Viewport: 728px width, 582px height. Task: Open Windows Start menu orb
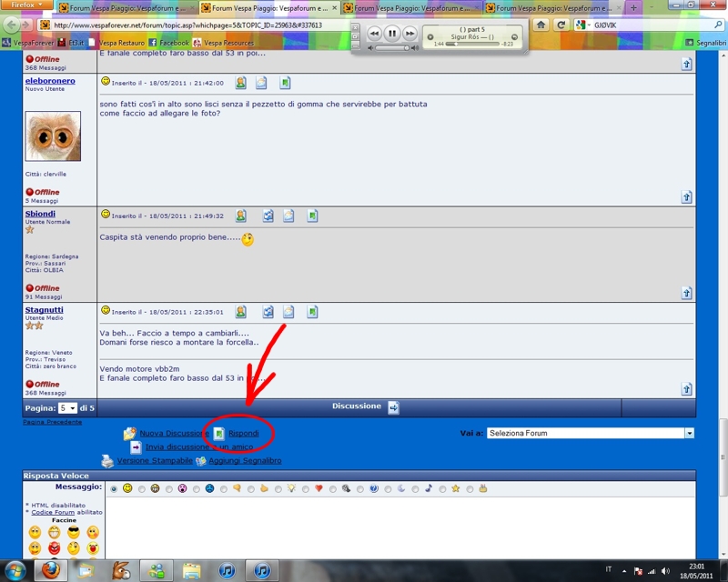pos(15,570)
